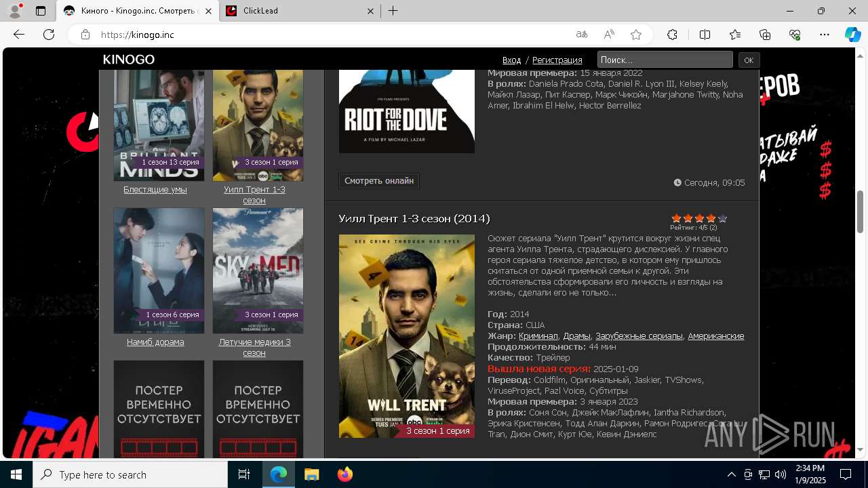Click the Смотреть онлайн button

tap(379, 181)
